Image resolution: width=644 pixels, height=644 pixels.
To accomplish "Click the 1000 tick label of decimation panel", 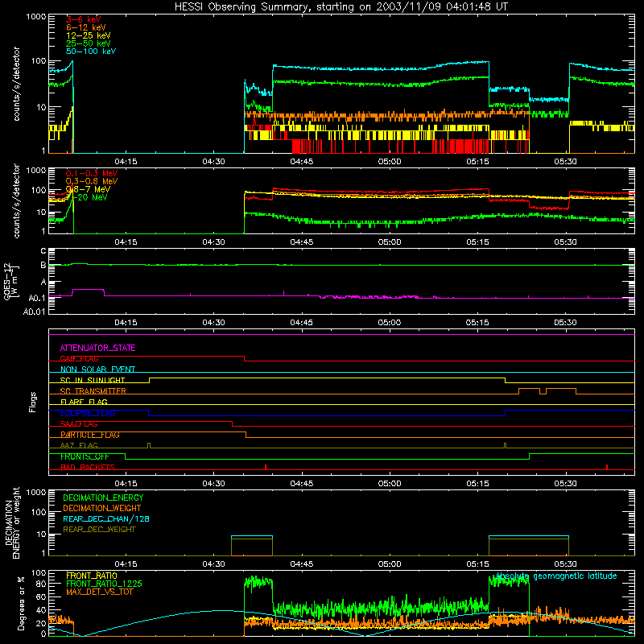I will click(36, 492).
